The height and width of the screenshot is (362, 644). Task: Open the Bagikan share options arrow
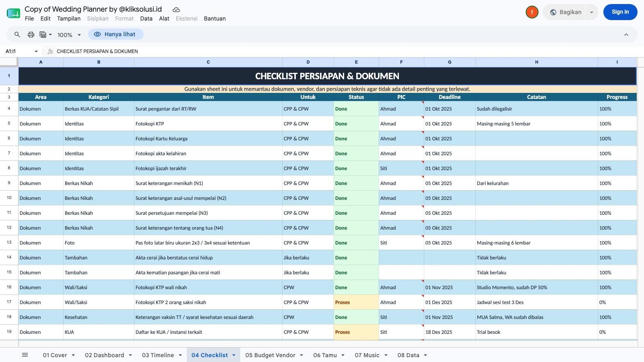click(x=592, y=12)
